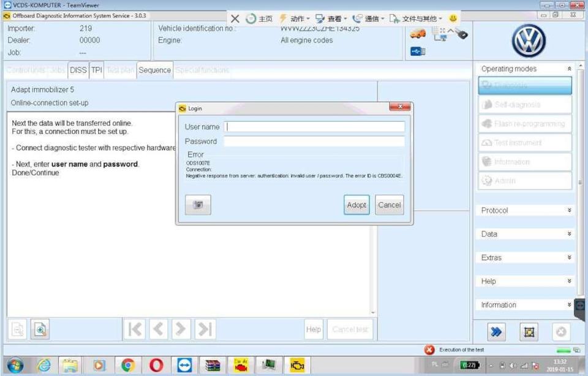The width and height of the screenshot is (588, 376).
Task: Open TeamViewer actions (动作) menu
Action: (295, 18)
